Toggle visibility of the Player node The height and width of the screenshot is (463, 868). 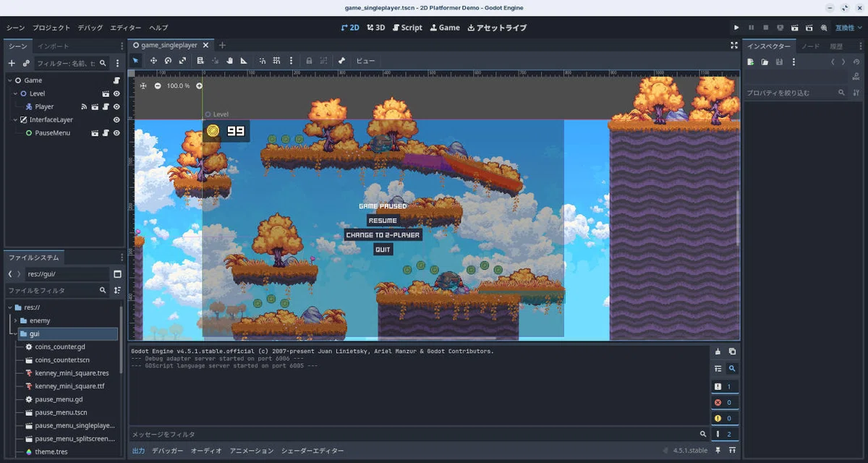click(116, 106)
